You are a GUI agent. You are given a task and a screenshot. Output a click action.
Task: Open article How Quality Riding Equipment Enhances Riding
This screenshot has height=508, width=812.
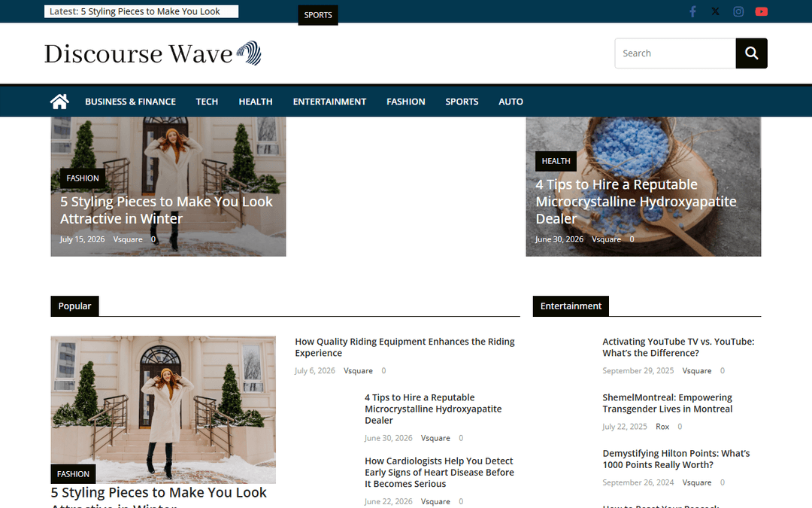[x=405, y=347]
